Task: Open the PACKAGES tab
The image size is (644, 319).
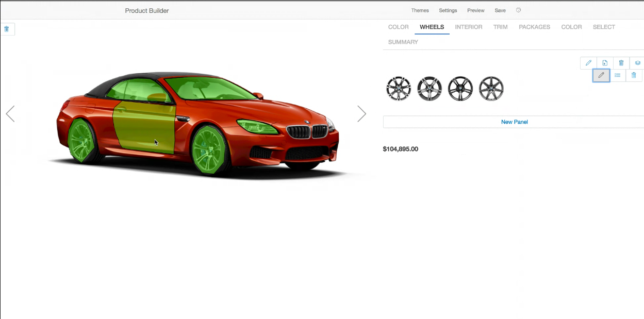Action: point(534,27)
